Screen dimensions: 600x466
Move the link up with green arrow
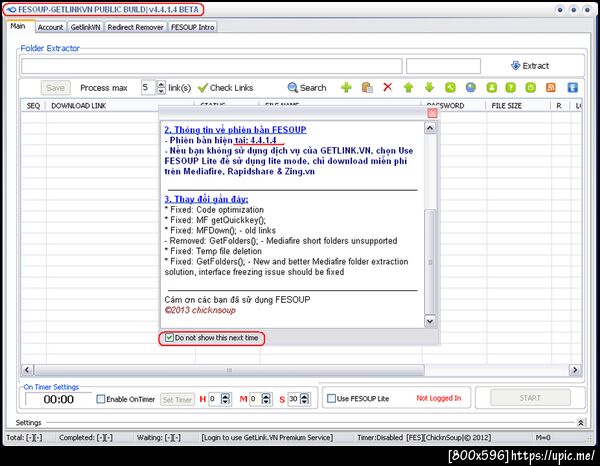point(408,88)
